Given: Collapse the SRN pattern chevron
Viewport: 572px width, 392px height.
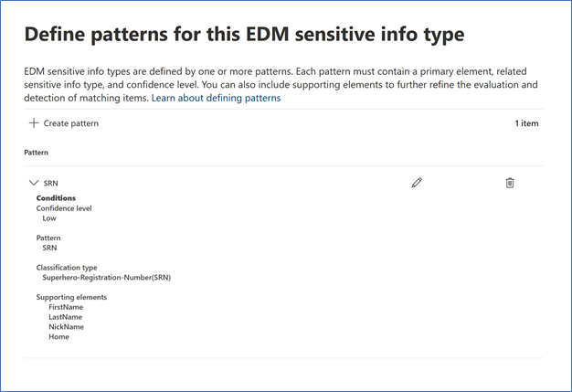Looking at the screenshot, I should 34,183.
